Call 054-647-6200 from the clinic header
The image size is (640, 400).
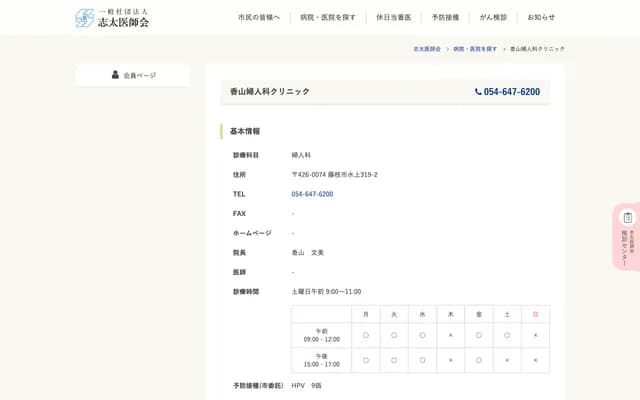click(x=512, y=92)
